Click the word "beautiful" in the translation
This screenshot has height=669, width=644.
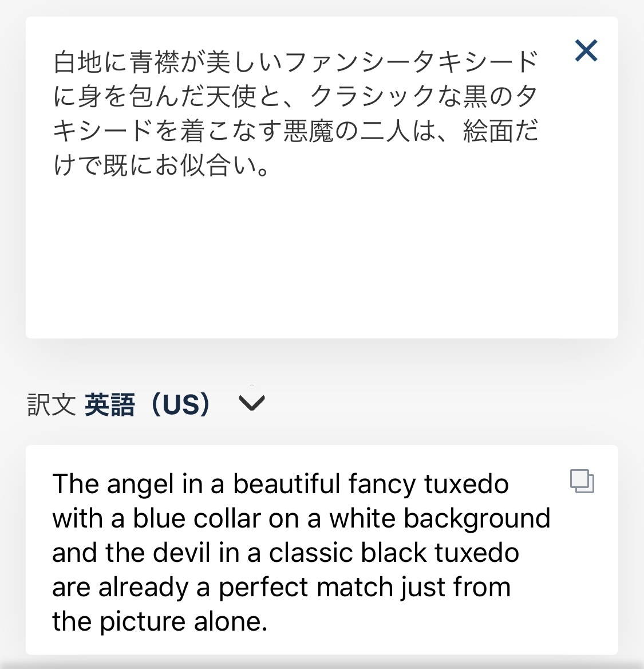286,484
